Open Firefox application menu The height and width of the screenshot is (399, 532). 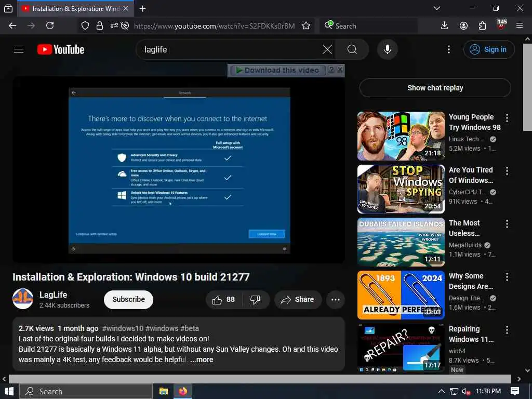coord(520,26)
